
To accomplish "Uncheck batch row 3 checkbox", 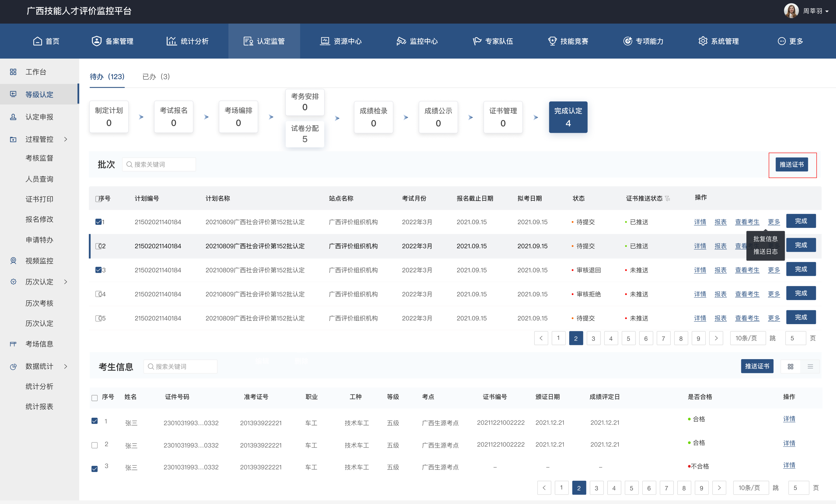I will coord(98,270).
